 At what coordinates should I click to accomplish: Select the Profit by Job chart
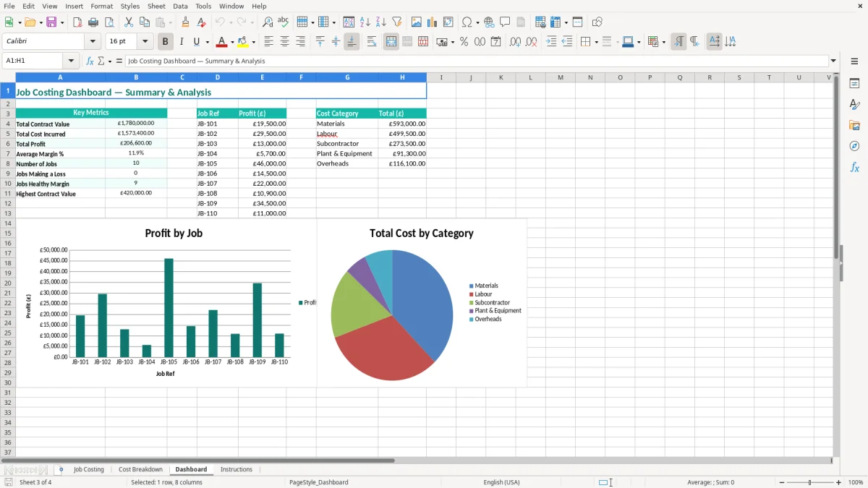click(166, 304)
